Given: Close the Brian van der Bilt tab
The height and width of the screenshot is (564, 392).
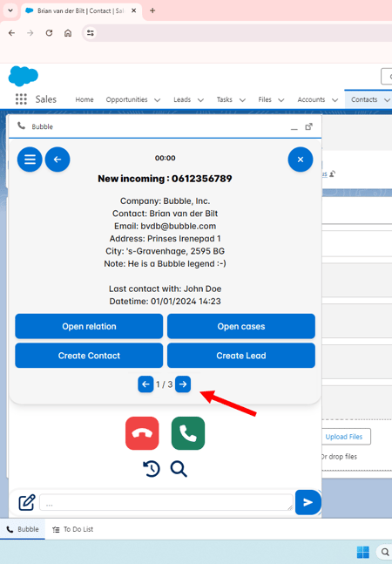Looking at the screenshot, I should pyautogui.click(x=133, y=10).
